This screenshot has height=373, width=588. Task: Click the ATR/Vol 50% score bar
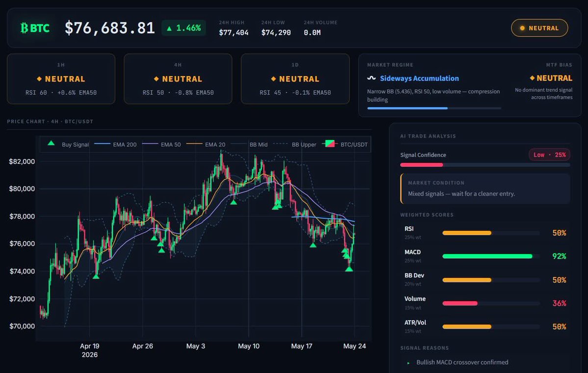pyautogui.click(x=491, y=327)
